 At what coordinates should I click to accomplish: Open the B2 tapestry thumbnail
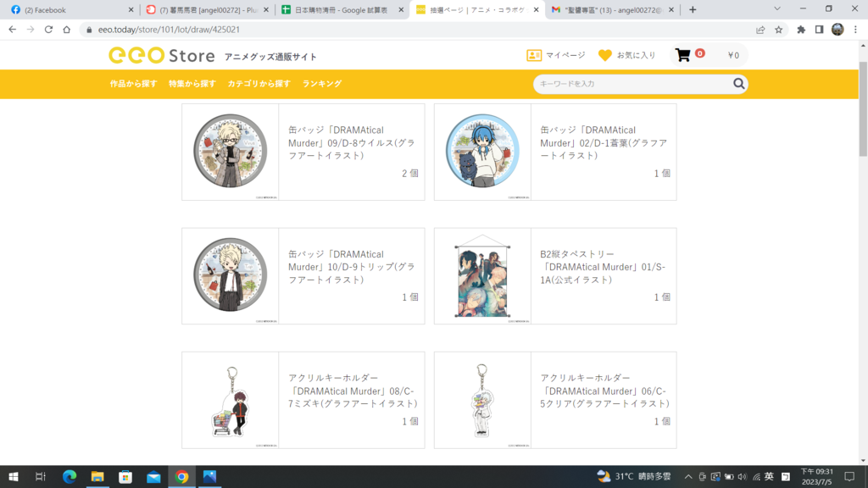(x=482, y=275)
